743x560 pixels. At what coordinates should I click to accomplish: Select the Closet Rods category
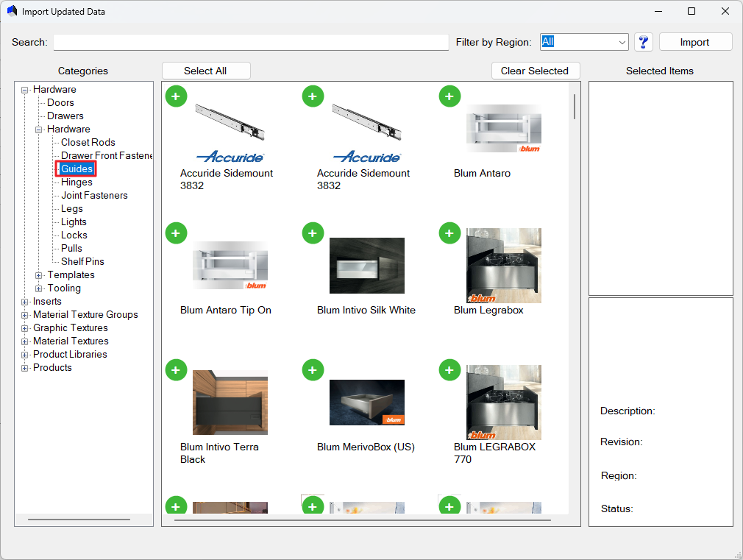(x=88, y=142)
